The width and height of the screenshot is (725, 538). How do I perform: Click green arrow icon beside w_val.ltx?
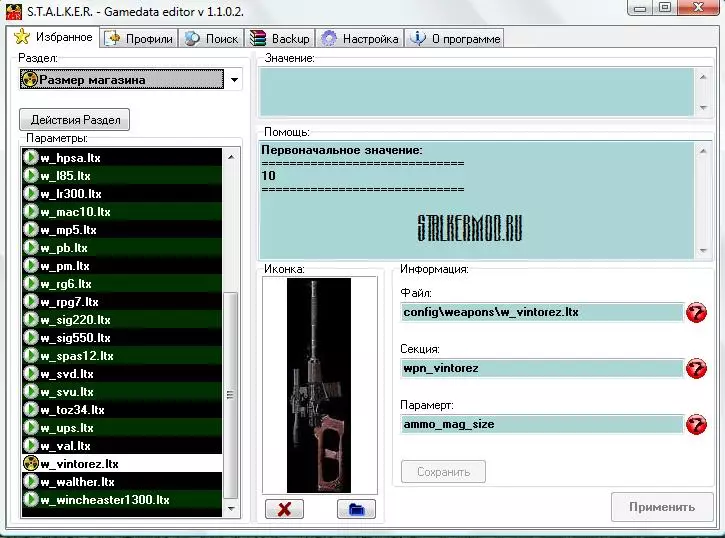(31, 446)
